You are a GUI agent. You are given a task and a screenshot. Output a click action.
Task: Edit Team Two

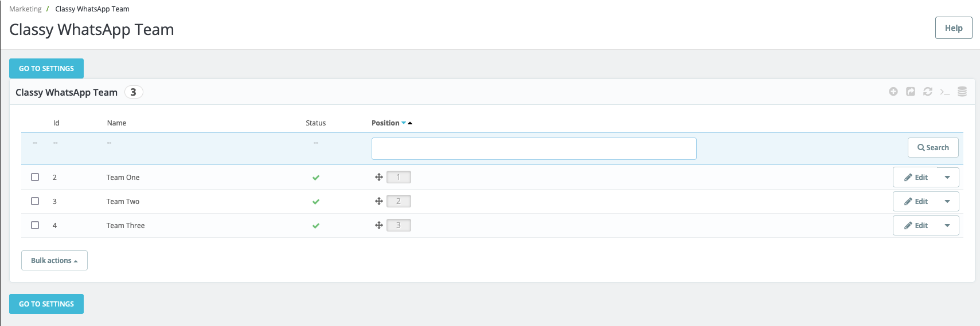[x=916, y=201]
